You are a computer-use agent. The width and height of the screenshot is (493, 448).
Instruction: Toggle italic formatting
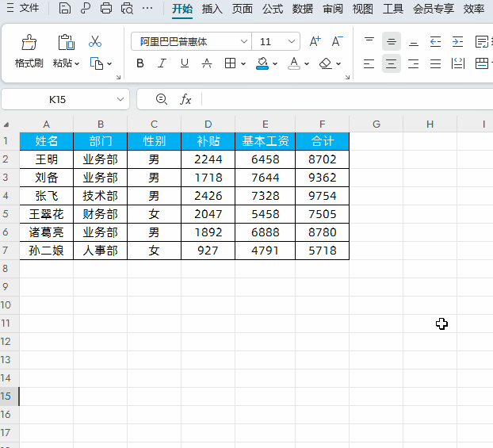162,63
